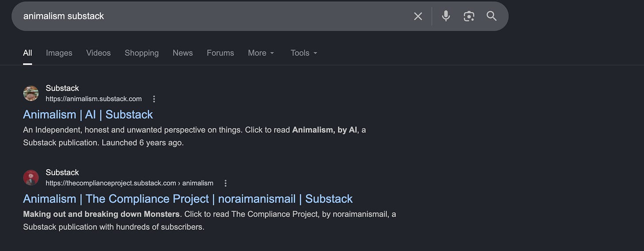Click the 'Substack' site name above thecomplianceproject URL
Screen dimensions: 644x251
(x=62, y=173)
